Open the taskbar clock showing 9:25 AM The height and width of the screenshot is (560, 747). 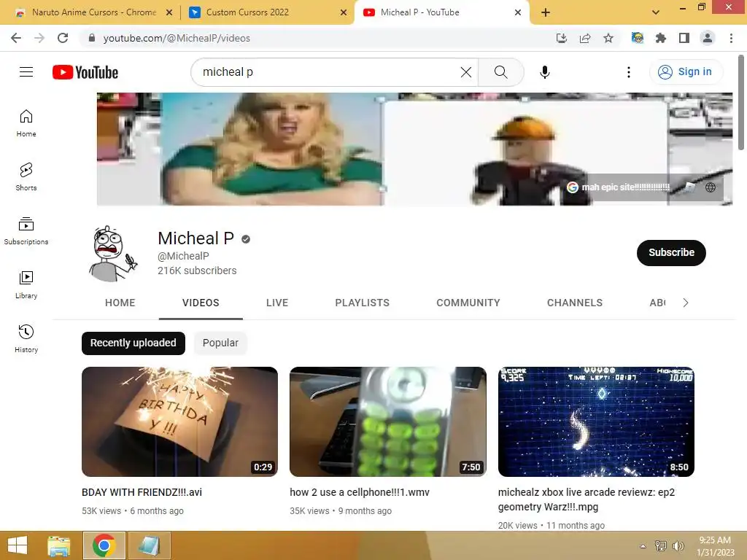715,546
